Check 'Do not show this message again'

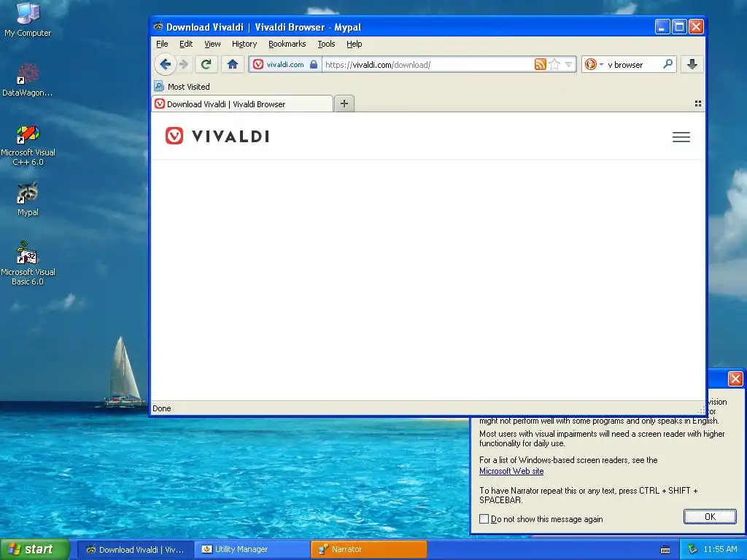(484, 519)
